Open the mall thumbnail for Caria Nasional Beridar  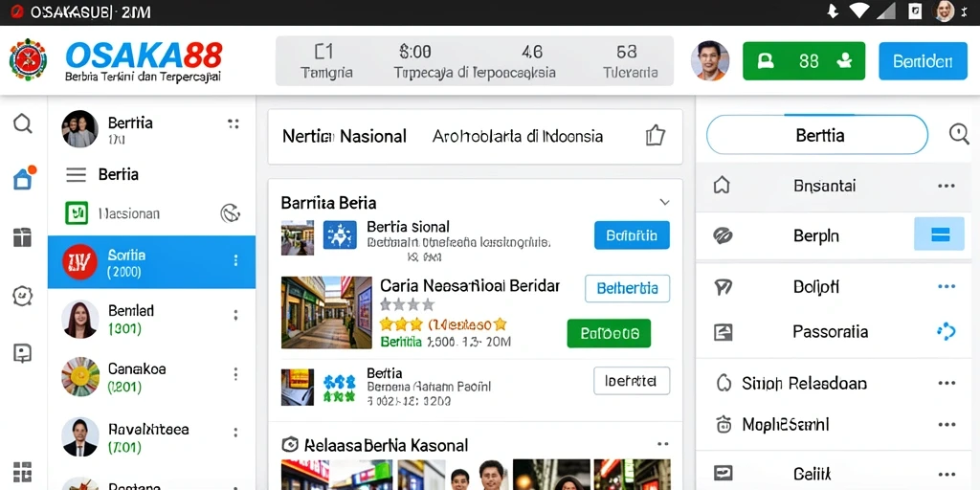[326, 312]
